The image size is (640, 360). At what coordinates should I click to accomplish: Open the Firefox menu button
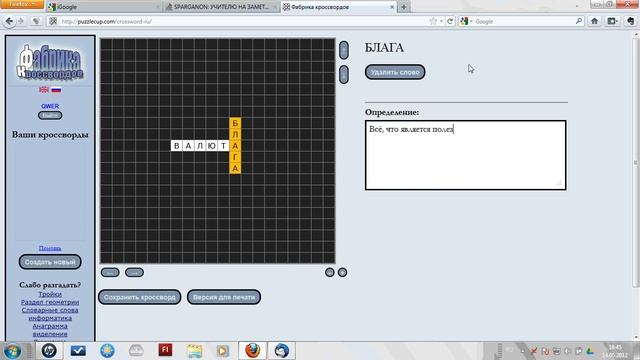pos(22,4)
